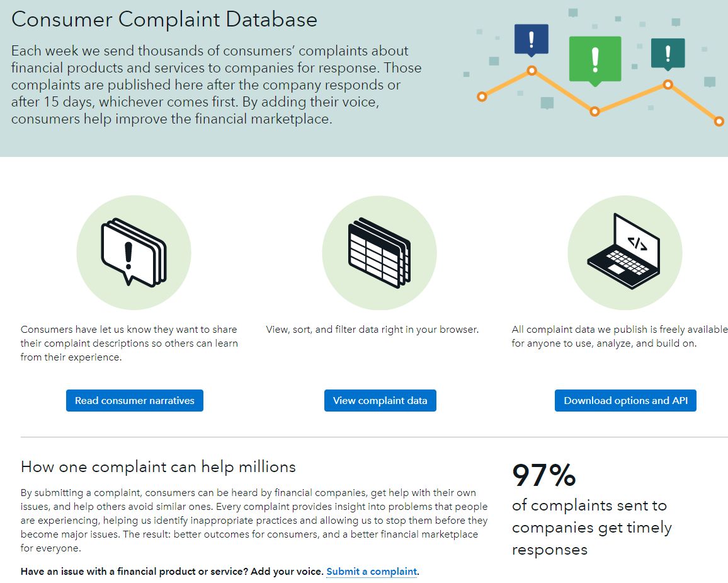The image size is (728, 583).
Task: Click the laptop with code icon
Action: 624,252
